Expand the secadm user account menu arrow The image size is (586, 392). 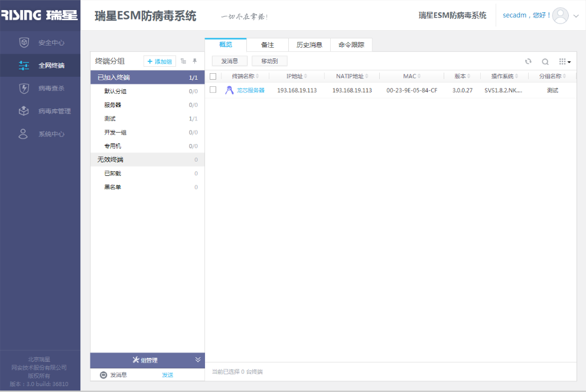point(576,16)
